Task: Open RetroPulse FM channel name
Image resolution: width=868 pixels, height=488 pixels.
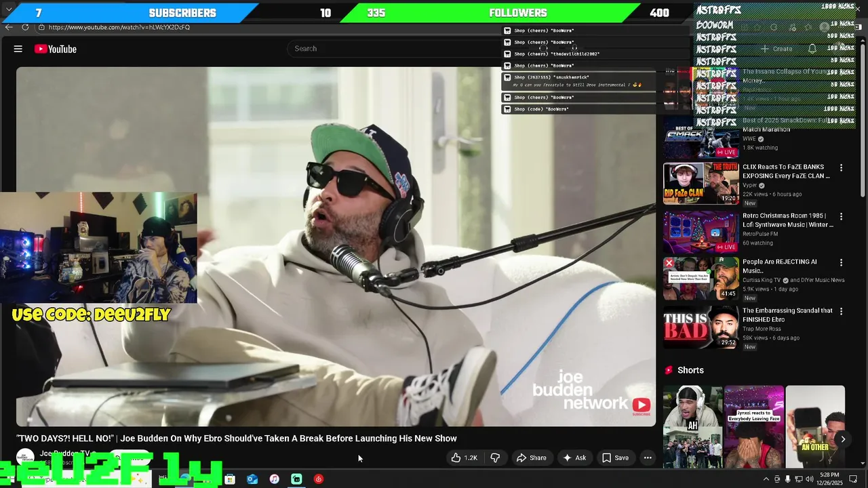Action: [x=760, y=234]
